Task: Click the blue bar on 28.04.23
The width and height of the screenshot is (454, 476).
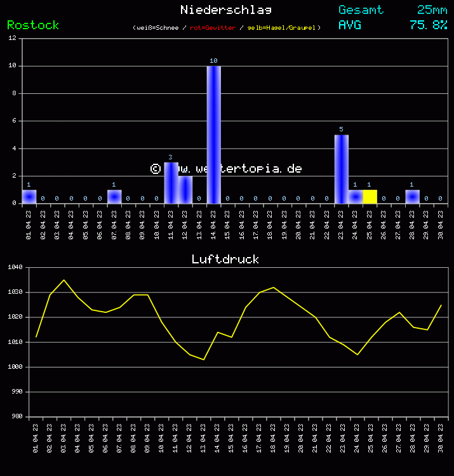Action: pos(412,197)
